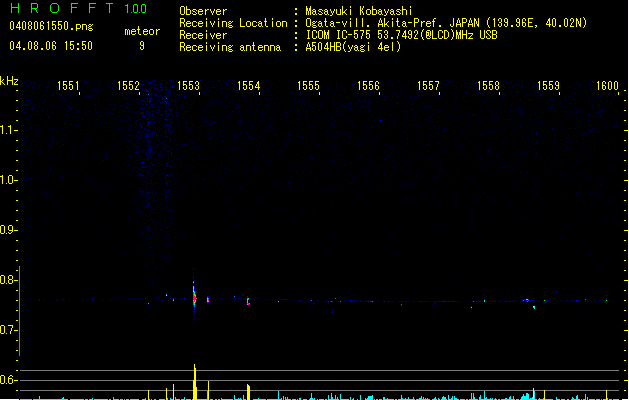Click the Receiver label

[203, 35]
